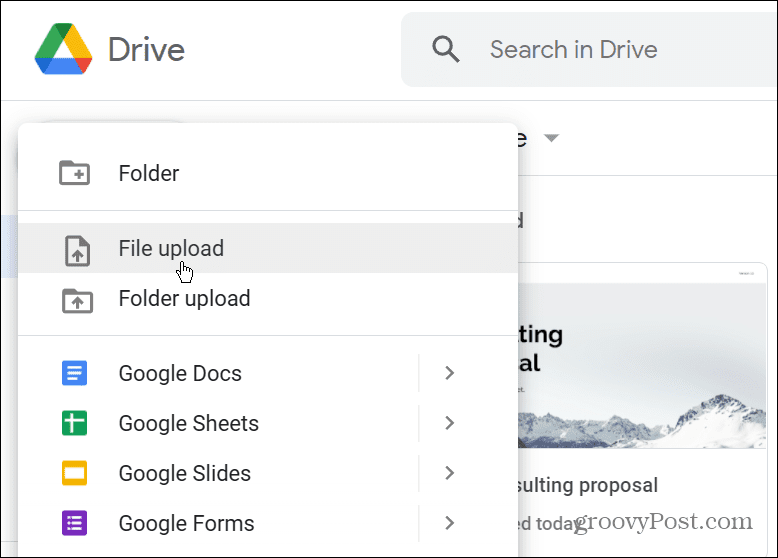Click the new folder icon
This screenshot has height=558, width=778.
pos(74,173)
